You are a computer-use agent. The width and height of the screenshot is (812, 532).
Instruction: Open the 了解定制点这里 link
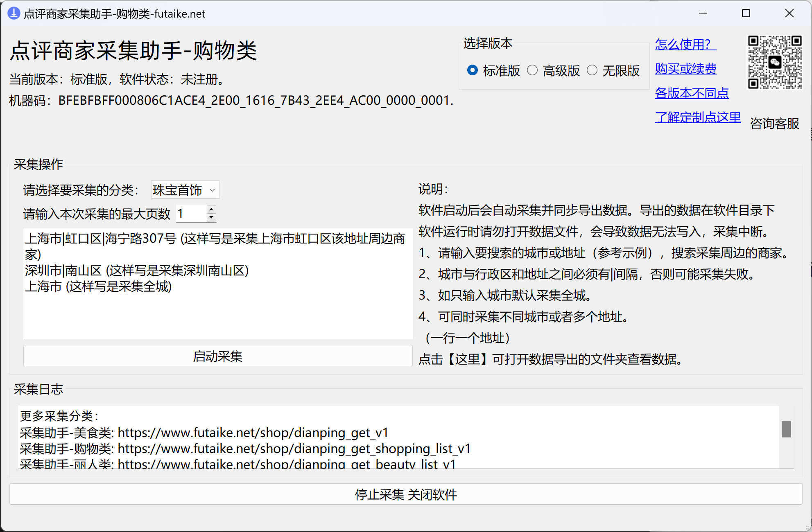(x=698, y=117)
